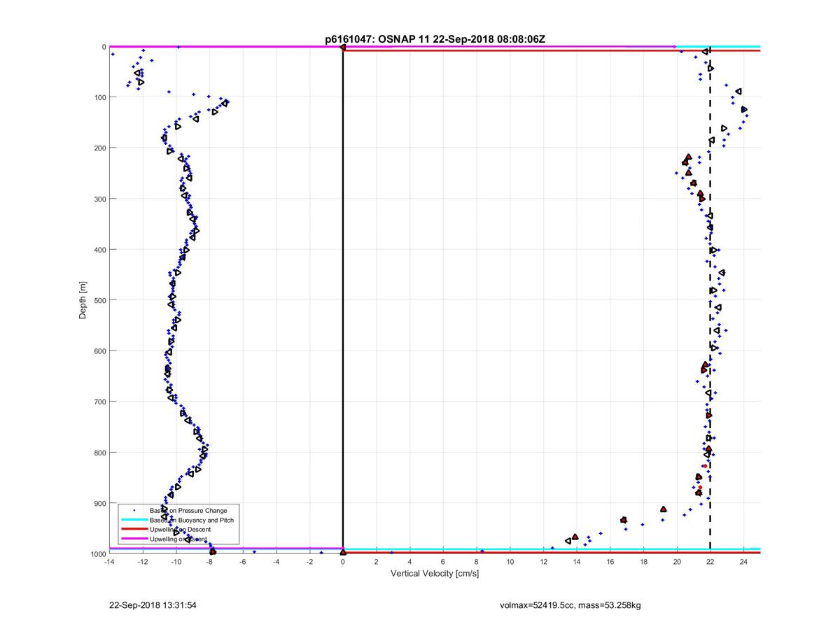
Task: Click the -8 tick on velocity axis
Action: tap(209, 562)
